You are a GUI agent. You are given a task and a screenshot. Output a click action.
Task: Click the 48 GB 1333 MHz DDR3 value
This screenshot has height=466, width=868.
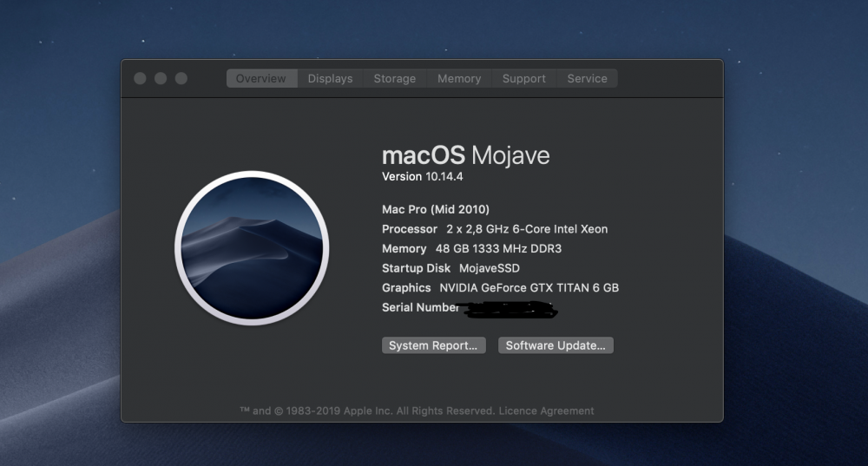(x=498, y=249)
